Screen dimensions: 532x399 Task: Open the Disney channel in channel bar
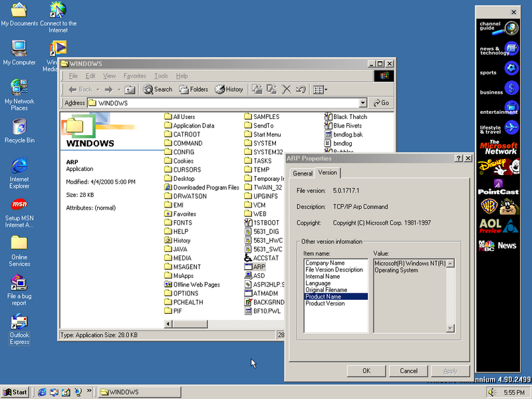499,168
